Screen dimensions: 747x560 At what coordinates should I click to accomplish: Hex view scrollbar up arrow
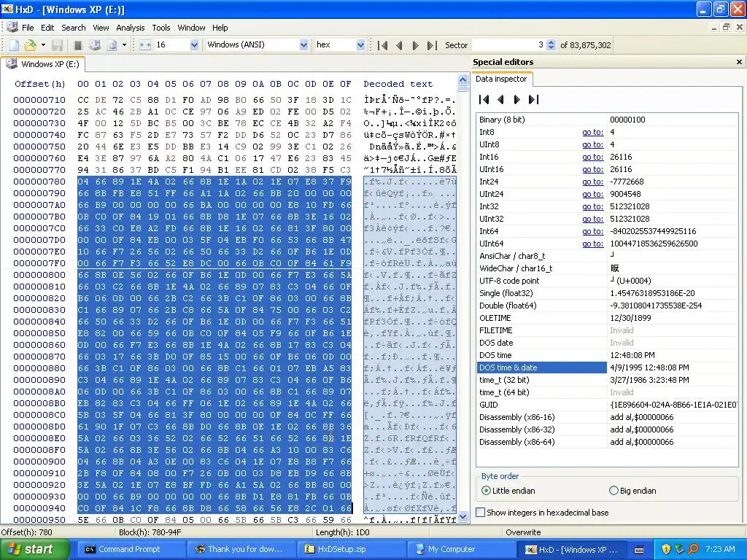point(462,79)
